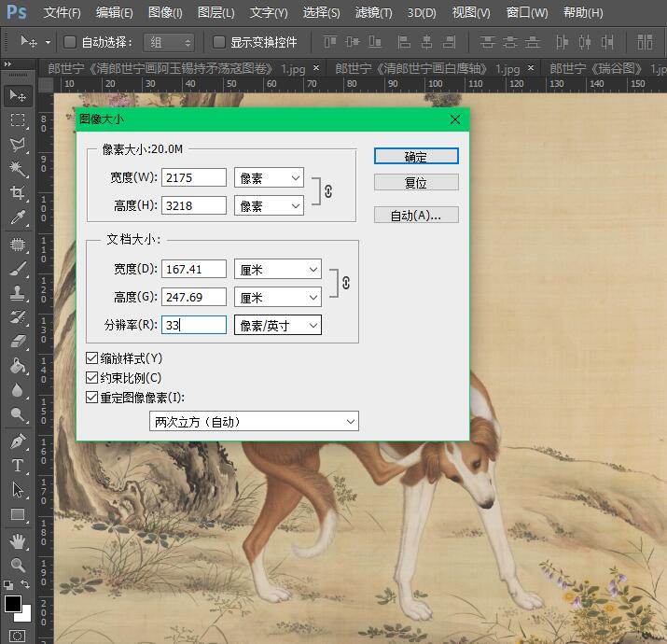Click the 确定 button

point(416,156)
